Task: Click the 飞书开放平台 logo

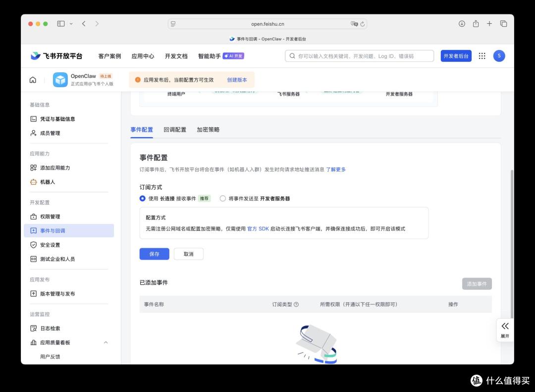Action: pos(56,56)
